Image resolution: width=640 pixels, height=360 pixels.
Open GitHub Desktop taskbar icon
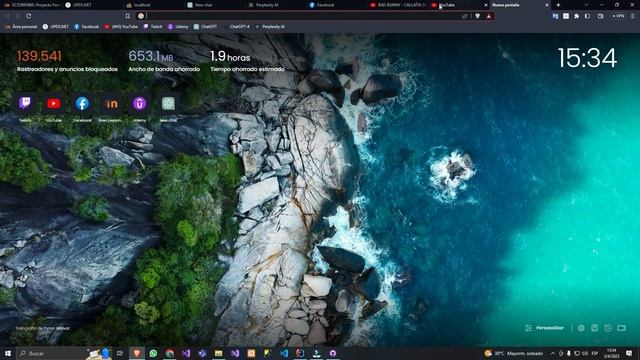click(x=333, y=353)
